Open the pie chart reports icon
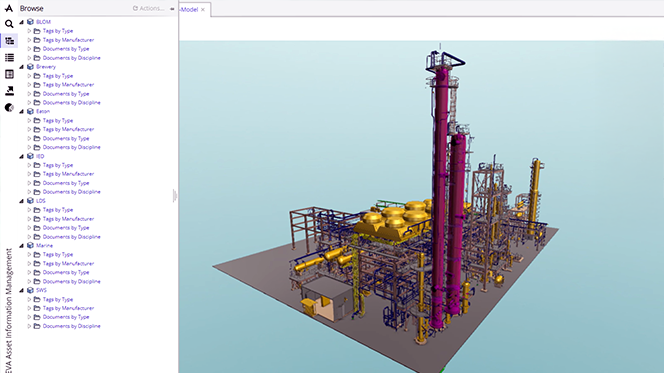The height and width of the screenshot is (373, 664). point(9,107)
